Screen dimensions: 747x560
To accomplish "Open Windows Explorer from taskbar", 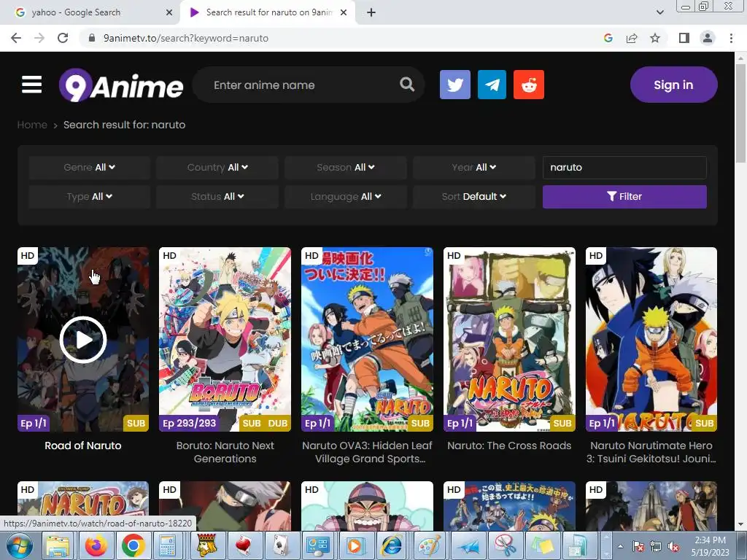I will click(x=57, y=546).
